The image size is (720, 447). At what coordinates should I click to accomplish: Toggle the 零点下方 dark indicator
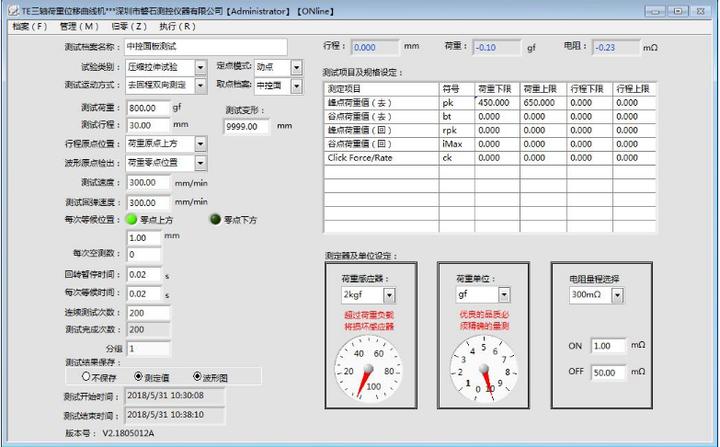tap(215, 220)
